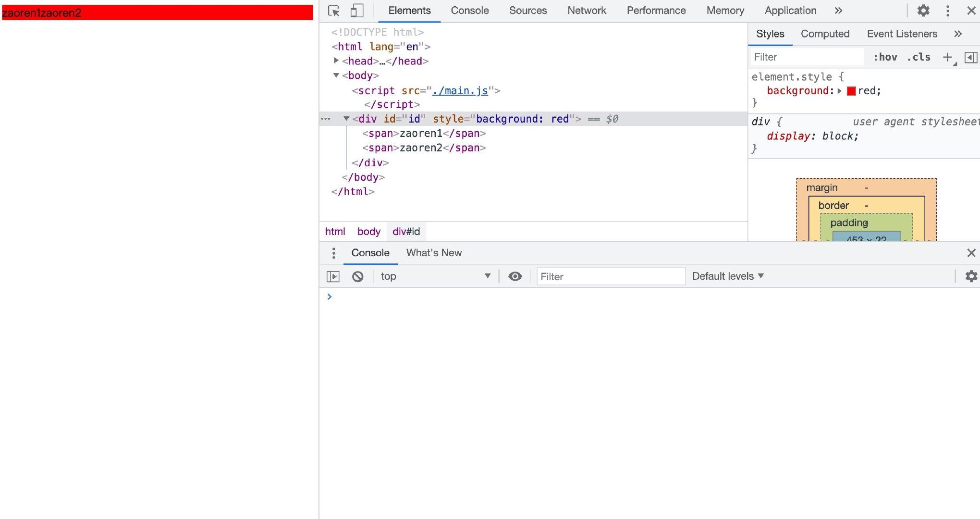
Task: Select the zaoren2 span node
Action: (x=424, y=148)
